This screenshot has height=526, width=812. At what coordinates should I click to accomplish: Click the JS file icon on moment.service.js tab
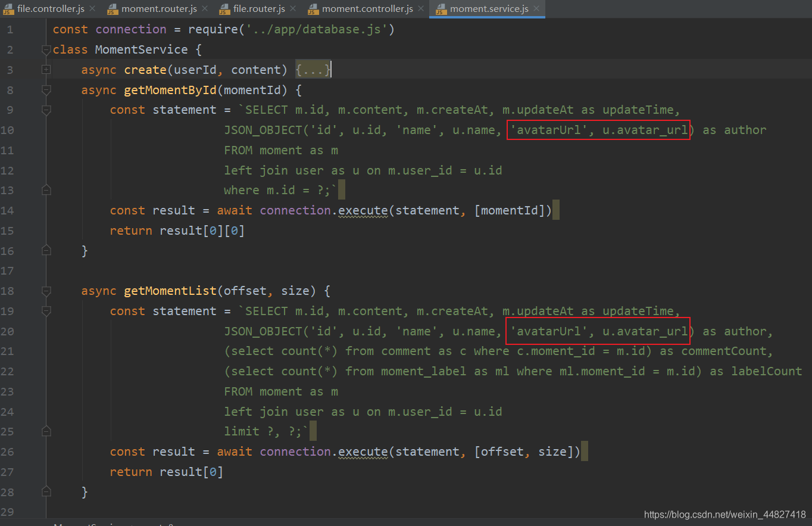coord(441,9)
